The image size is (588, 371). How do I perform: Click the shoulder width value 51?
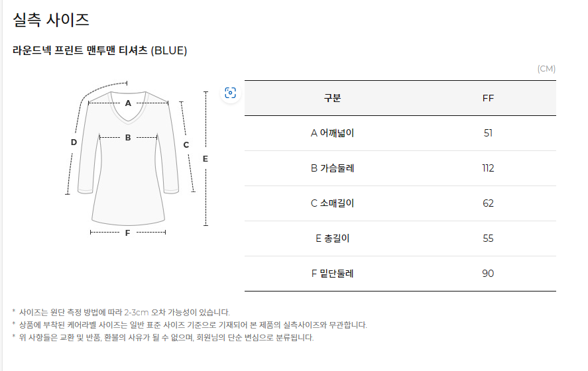[x=488, y=133]
